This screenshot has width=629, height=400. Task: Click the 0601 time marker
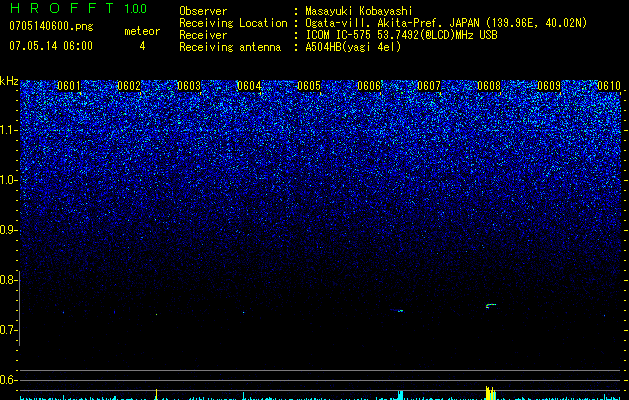pyautogui.click(x=69, y=86)
